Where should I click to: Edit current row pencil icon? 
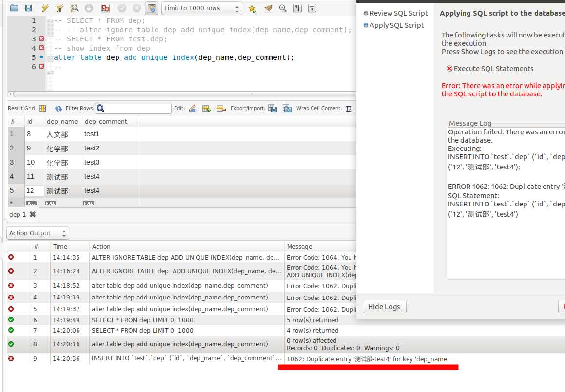192,109
